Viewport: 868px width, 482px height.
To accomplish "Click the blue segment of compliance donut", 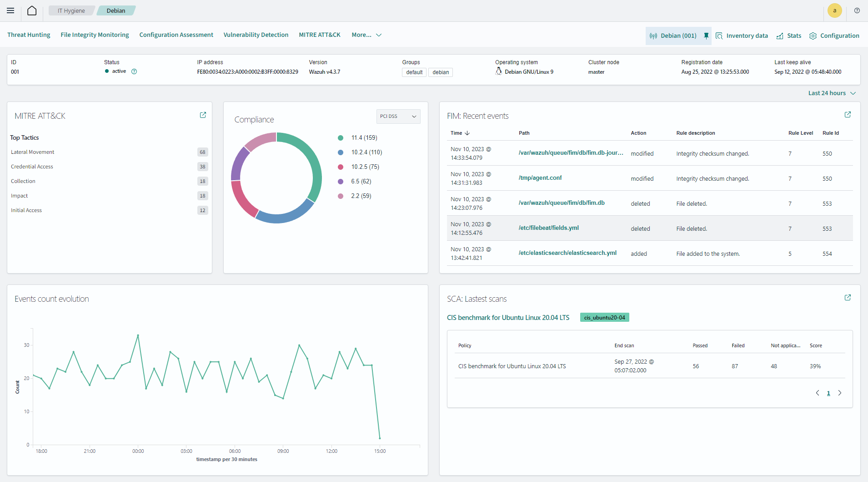I will point(286,218).
